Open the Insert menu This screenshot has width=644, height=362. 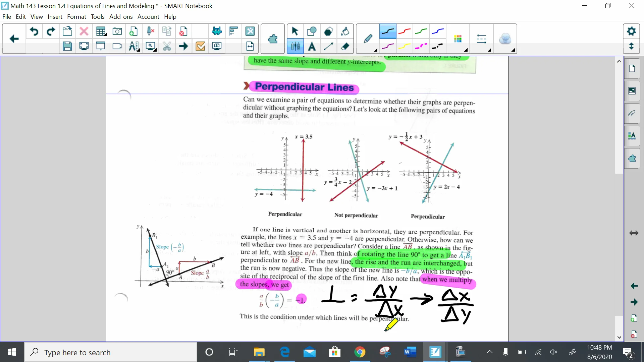(55, 16)
